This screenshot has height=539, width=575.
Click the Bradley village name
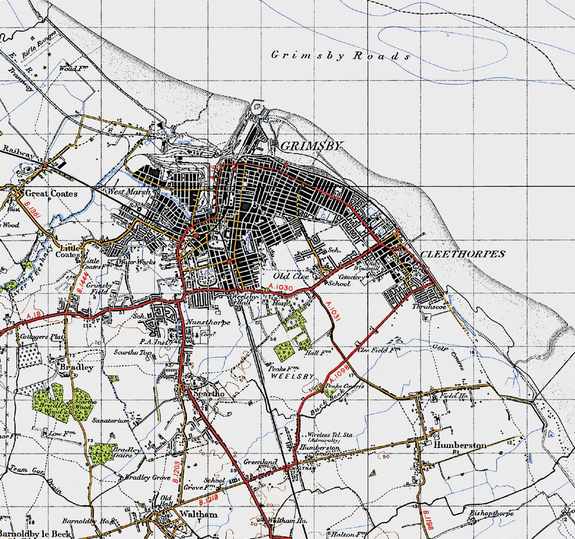77,367
